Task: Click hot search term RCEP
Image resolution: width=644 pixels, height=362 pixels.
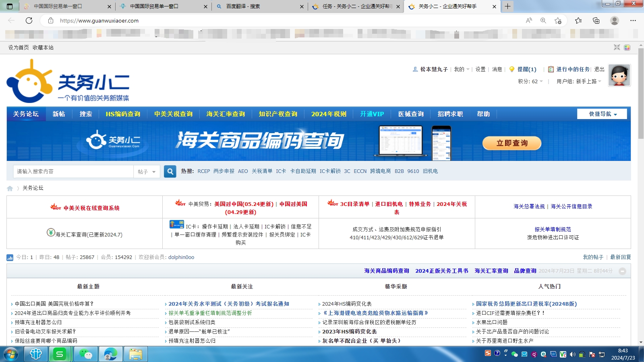Action: (203, 171)
